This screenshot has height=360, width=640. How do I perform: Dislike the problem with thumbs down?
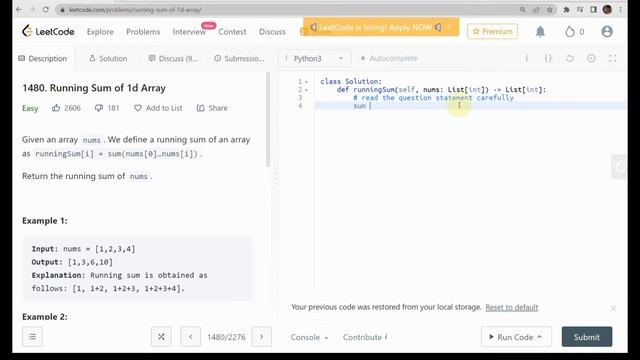(99, 108)
